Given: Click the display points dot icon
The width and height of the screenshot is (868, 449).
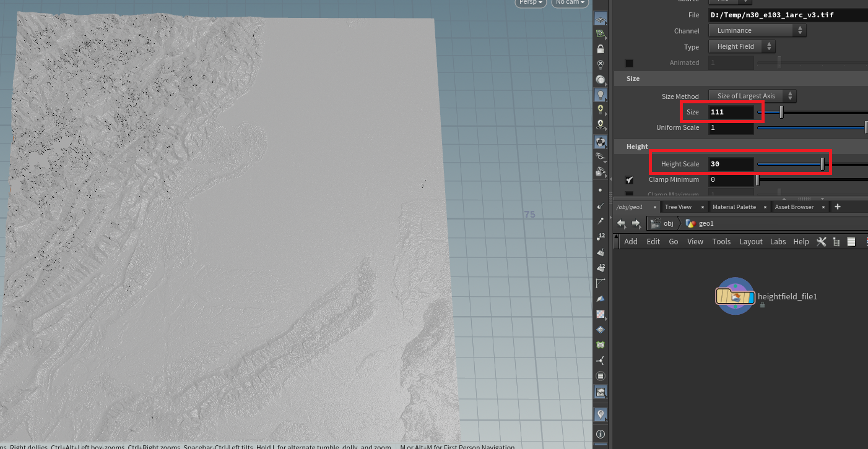Looking at the screenshot, I should 600,190.
